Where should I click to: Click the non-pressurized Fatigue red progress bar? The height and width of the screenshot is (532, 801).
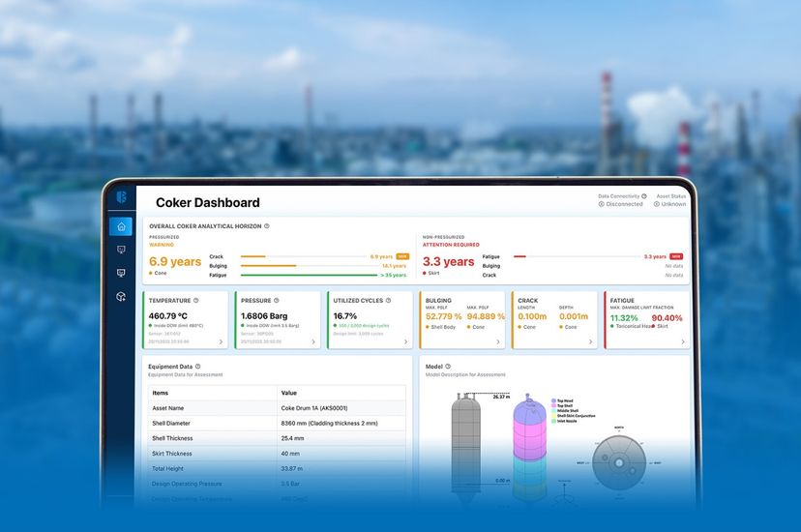[x=577, y=256]
